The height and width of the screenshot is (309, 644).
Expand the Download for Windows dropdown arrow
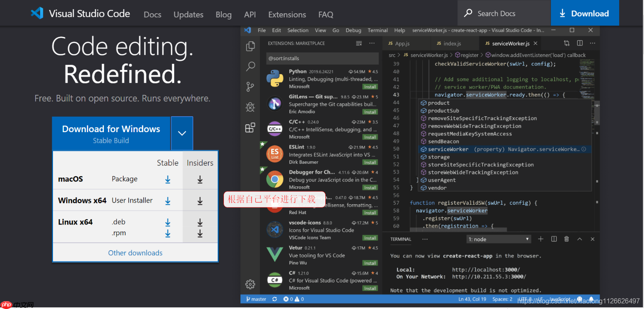182,133
